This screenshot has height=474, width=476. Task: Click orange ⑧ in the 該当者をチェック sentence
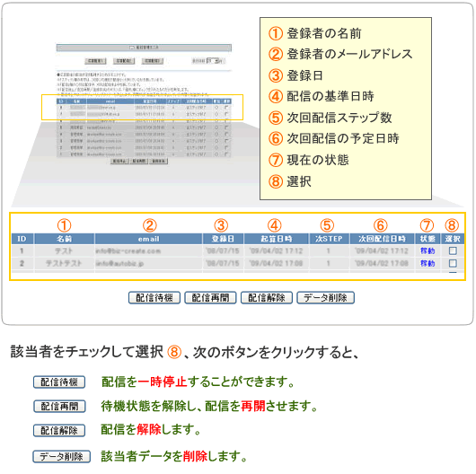(174, 352)
